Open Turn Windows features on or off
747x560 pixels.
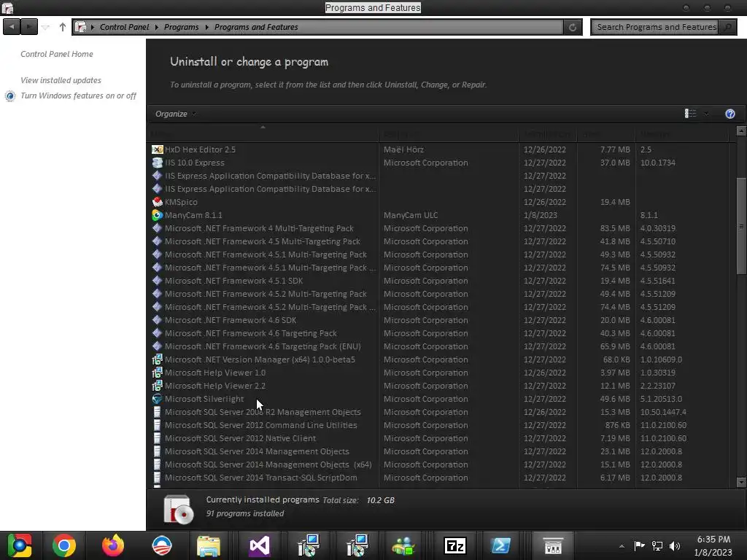pos(78,96)
